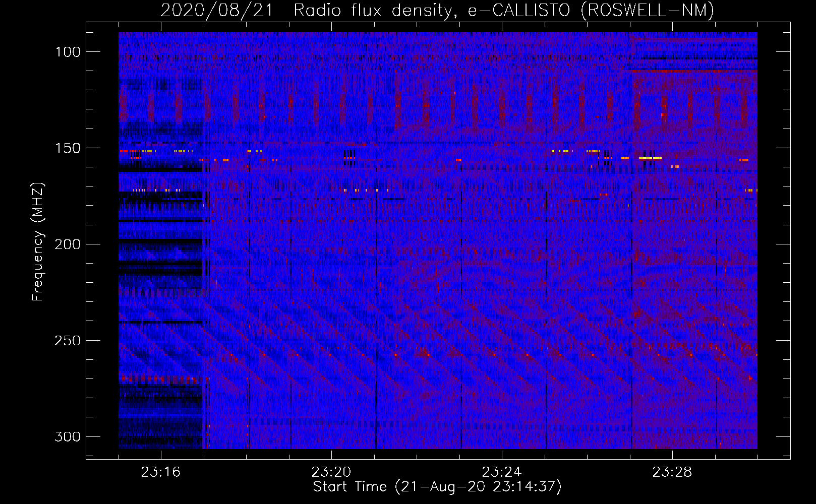Screen dimensions: 816x504
Task: Click the "Frequency (MHZ)" y-axis label
Action: point(38,241)
